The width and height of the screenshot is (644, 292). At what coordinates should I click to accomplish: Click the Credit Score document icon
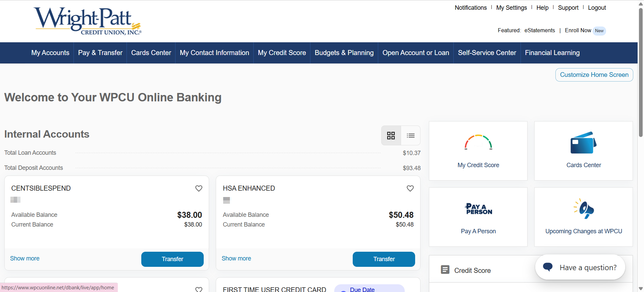click(445, 270)
